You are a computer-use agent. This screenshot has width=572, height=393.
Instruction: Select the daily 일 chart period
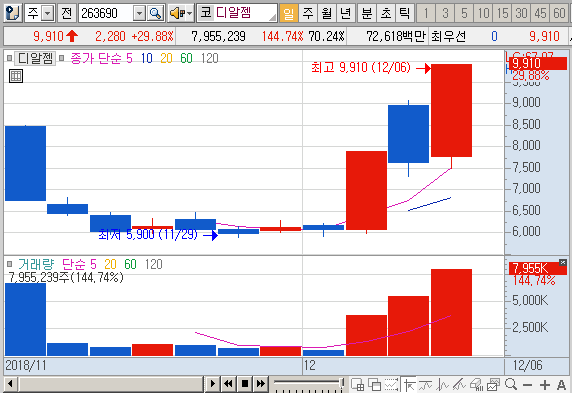[288, 14]
